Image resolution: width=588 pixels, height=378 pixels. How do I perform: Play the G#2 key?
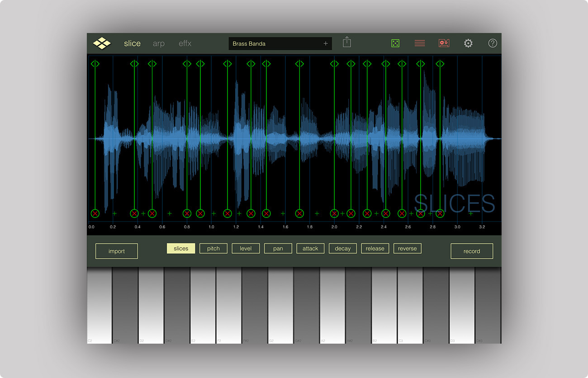[x=306, y=305]
